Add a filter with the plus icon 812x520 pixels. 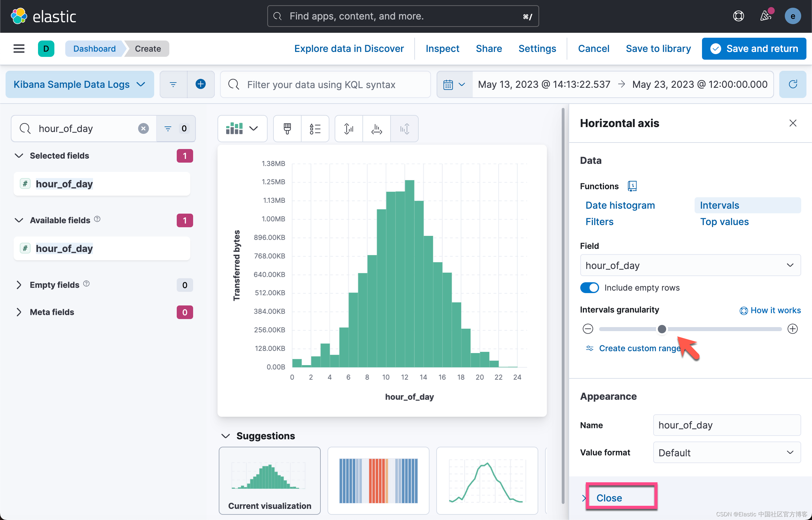coord(201,84)
